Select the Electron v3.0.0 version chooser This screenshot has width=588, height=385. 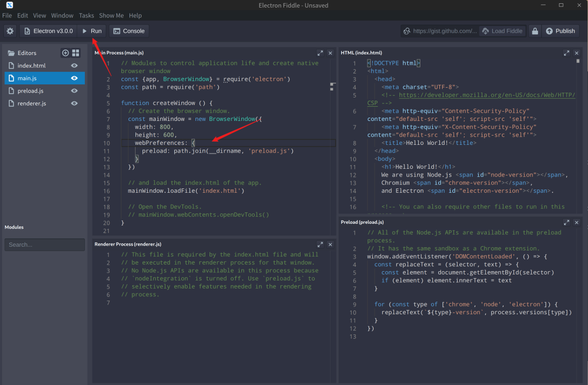pos(48,31)
